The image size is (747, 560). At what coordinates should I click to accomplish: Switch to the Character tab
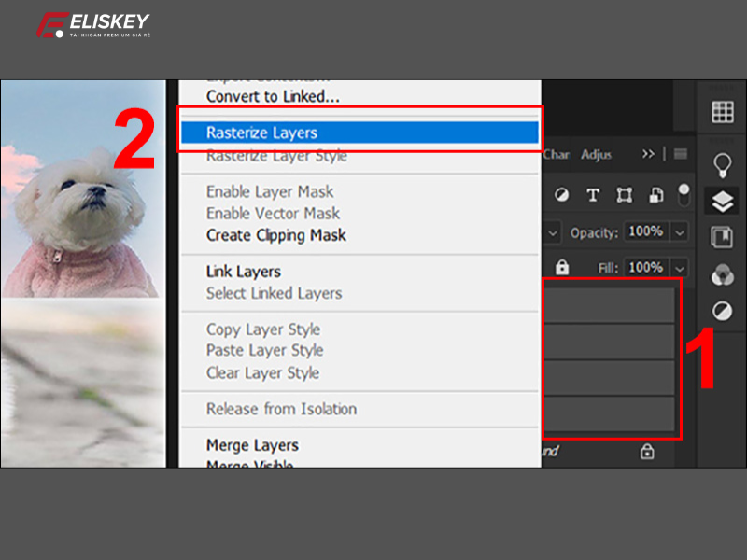(x=557, y=155)
